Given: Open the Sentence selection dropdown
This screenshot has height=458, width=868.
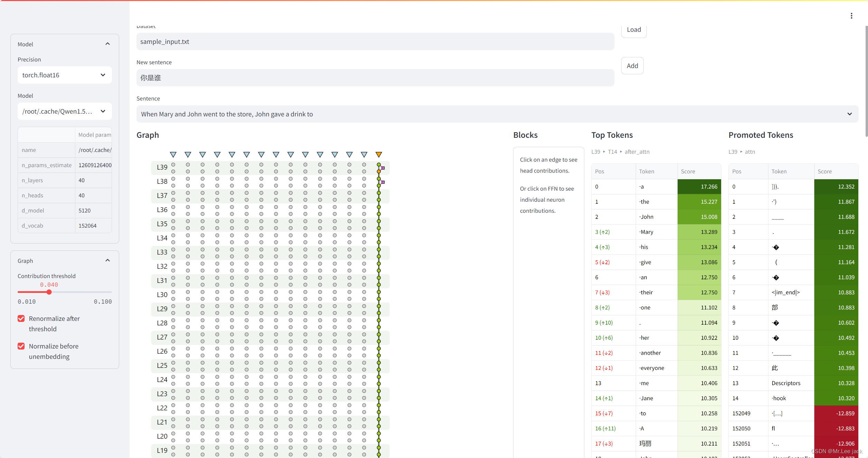Looking at the screenshot, I should pyautogui.click(x=497, y=114).
